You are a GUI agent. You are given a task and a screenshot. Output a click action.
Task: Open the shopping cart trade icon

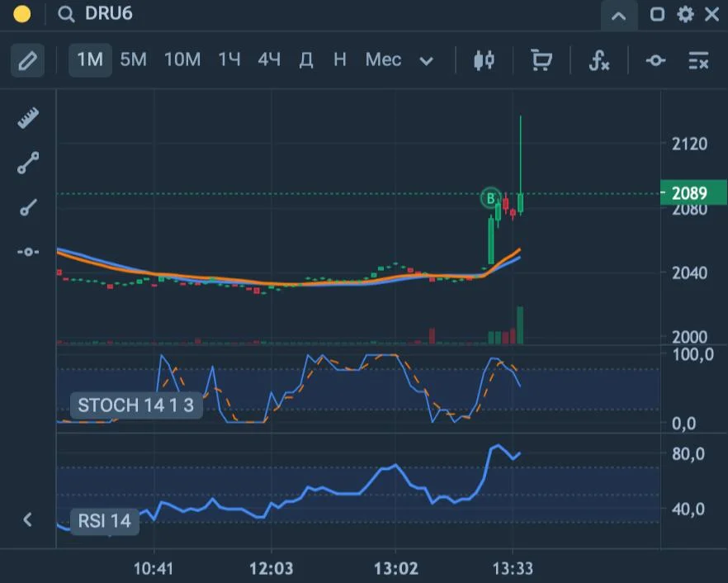(x=541, y=60)
